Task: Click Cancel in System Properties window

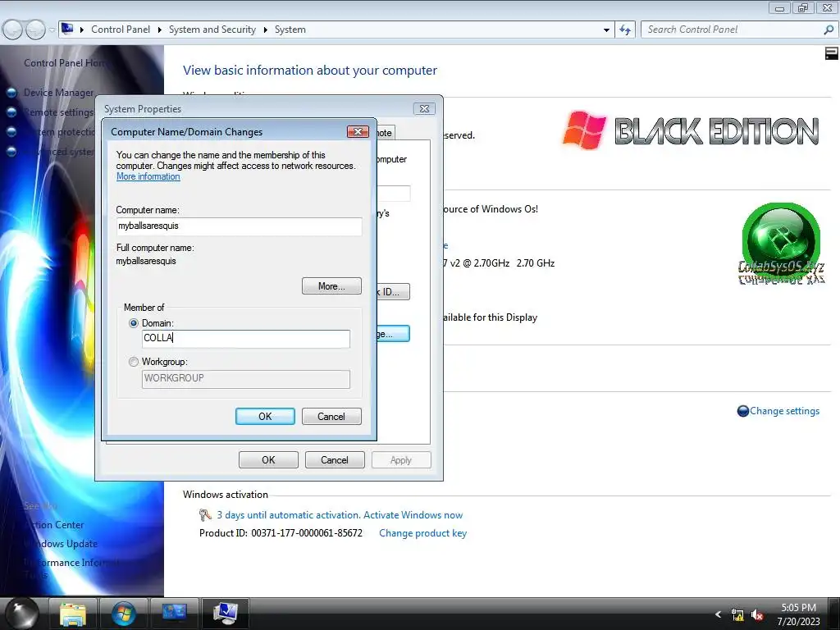Action: (335, 459)
